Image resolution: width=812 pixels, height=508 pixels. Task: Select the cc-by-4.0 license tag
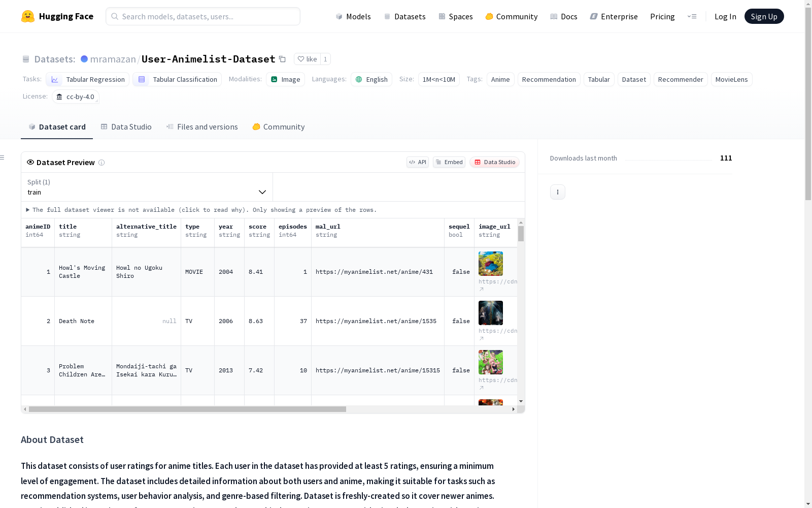tap(76, 97)
